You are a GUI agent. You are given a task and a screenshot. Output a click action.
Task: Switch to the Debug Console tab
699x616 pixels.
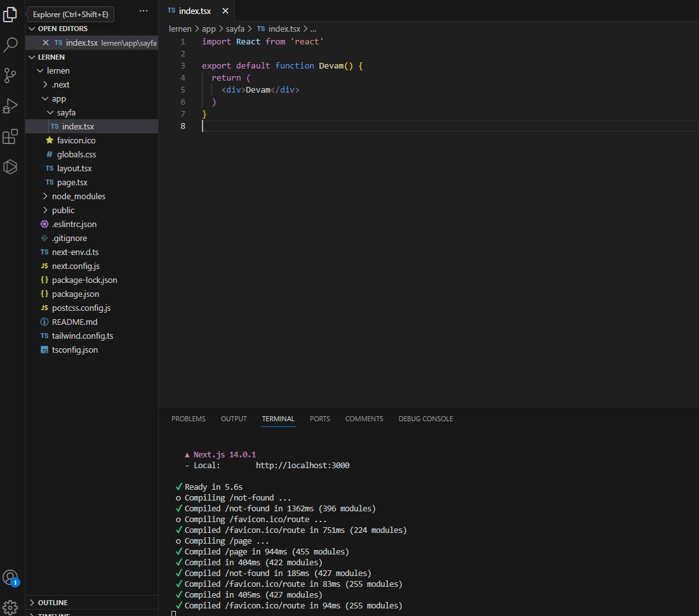426,419
